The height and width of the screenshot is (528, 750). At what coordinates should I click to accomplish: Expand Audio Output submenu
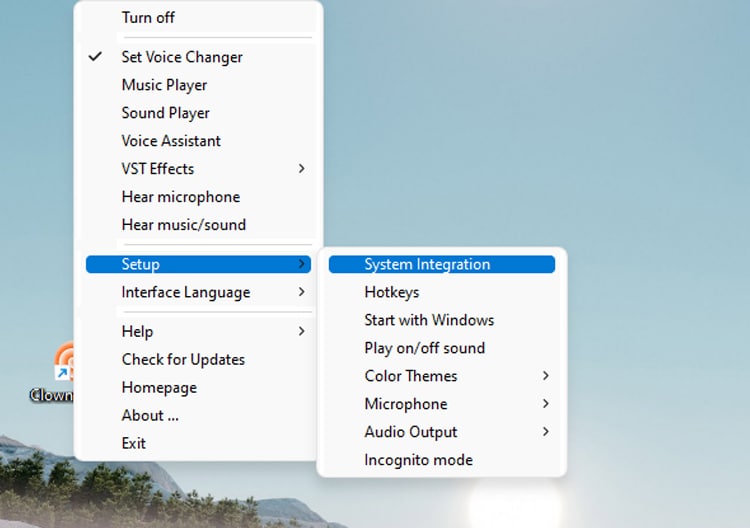pos(441,432)
